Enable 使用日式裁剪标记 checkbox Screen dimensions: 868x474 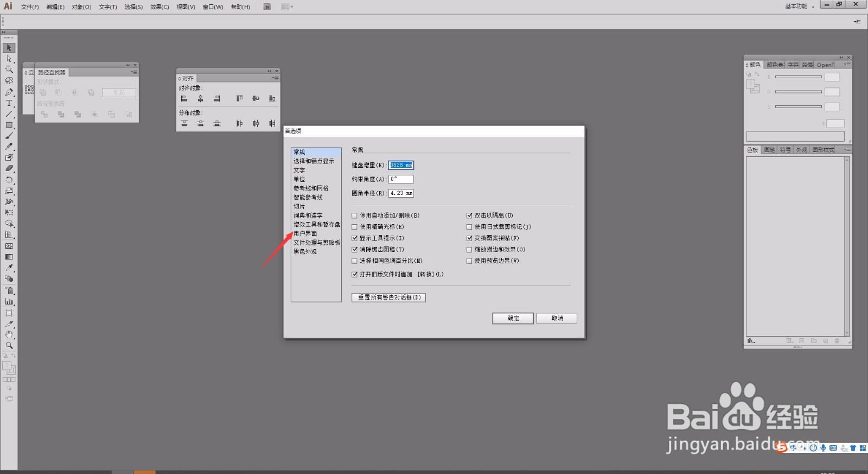coord(469,227)
